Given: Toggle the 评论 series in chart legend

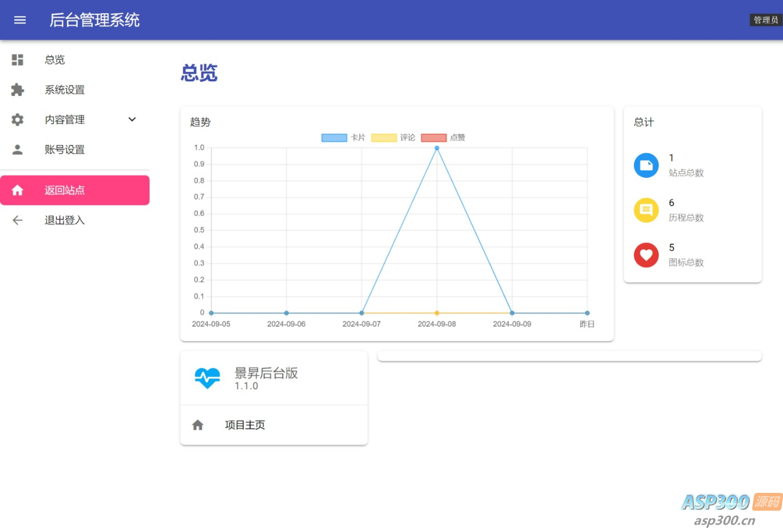Looking at the screenshot, I should coord(396,137).
